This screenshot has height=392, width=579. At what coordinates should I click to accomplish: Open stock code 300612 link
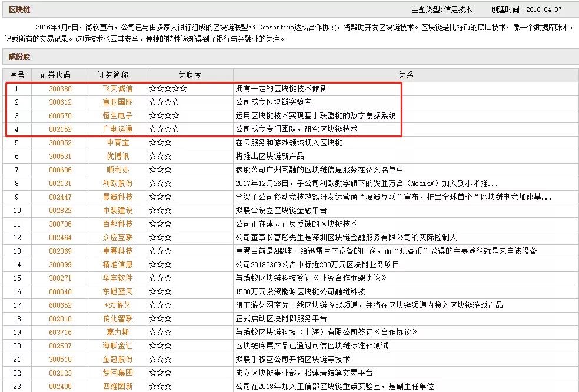pos(60,102)
